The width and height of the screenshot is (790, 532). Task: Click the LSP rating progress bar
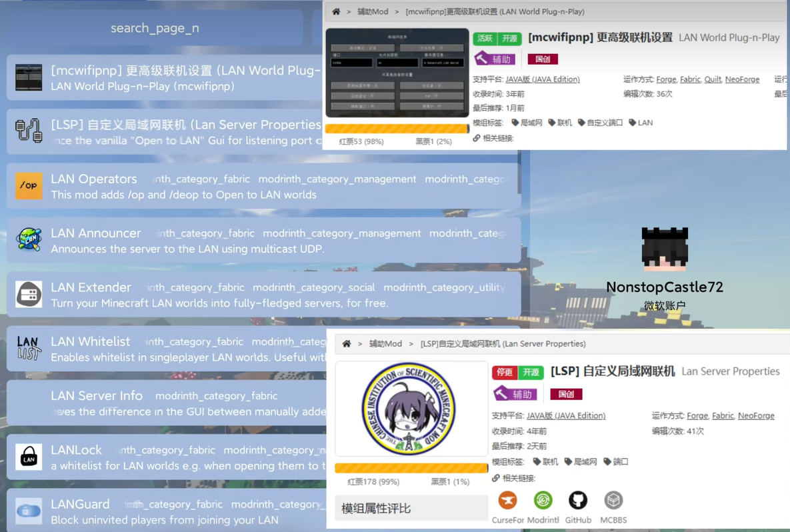pyautogui.click(x=411, y=468)
